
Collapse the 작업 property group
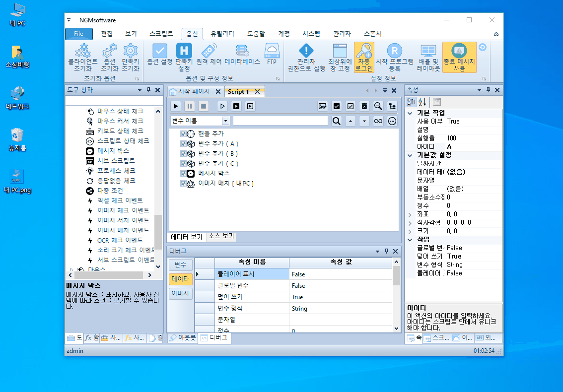tap(410, 240)
